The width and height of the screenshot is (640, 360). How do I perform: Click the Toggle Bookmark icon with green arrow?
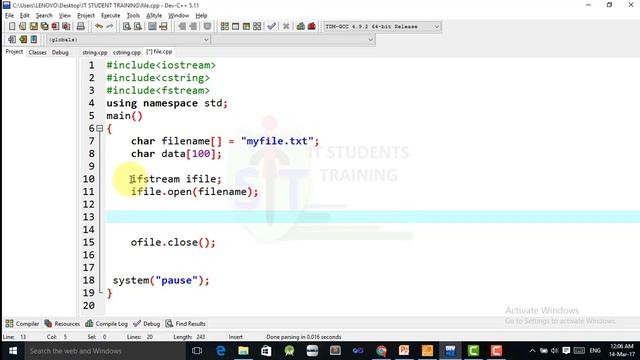[23, 40]
